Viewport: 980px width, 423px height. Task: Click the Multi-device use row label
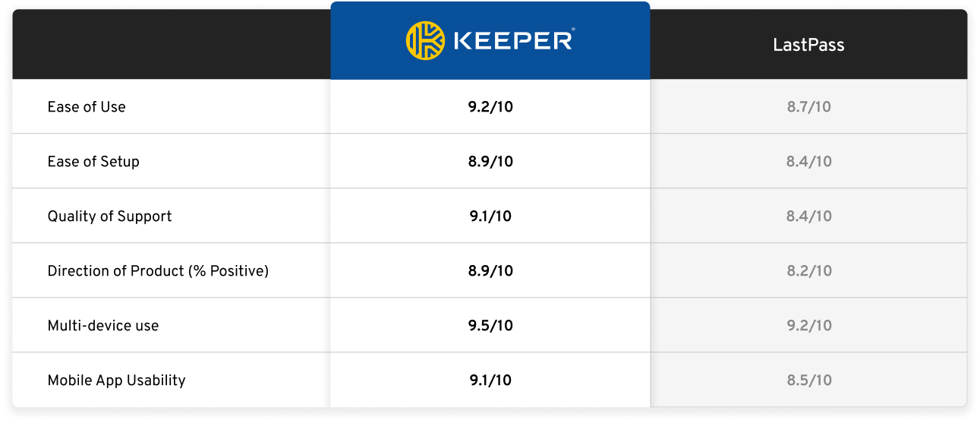pos(103,326)
